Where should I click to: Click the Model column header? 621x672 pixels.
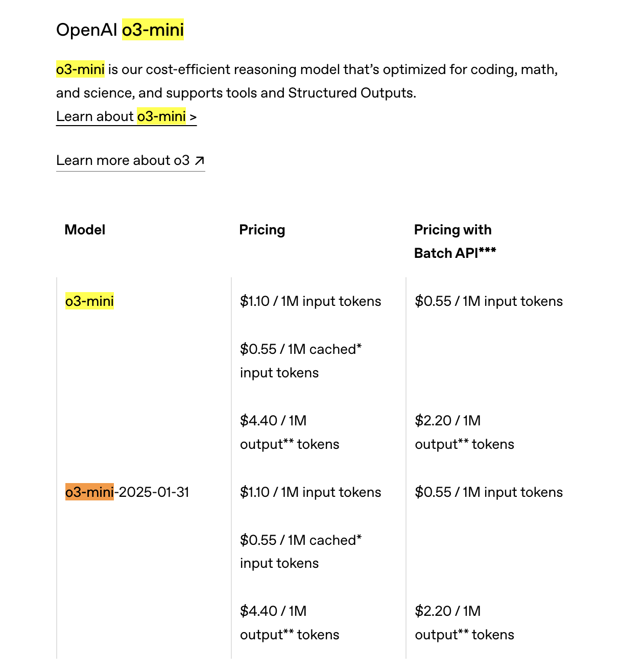(85, 230)
